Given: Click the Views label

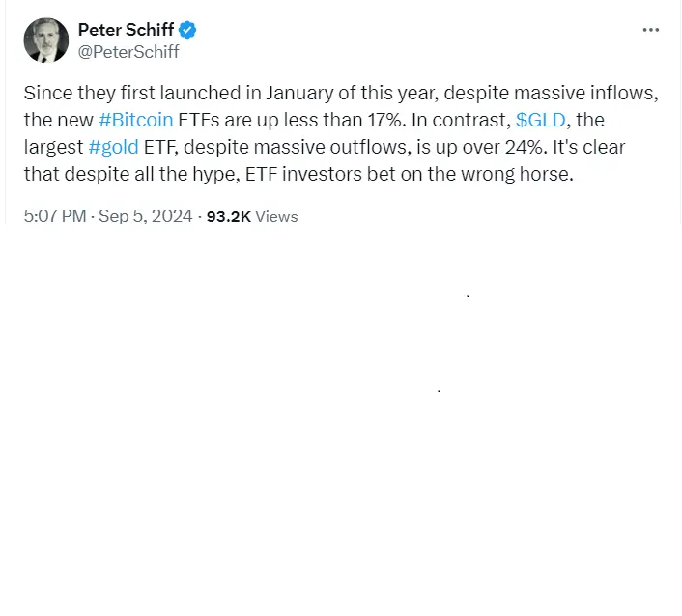Looking at the screenshot, I should [x=276, y=216].
